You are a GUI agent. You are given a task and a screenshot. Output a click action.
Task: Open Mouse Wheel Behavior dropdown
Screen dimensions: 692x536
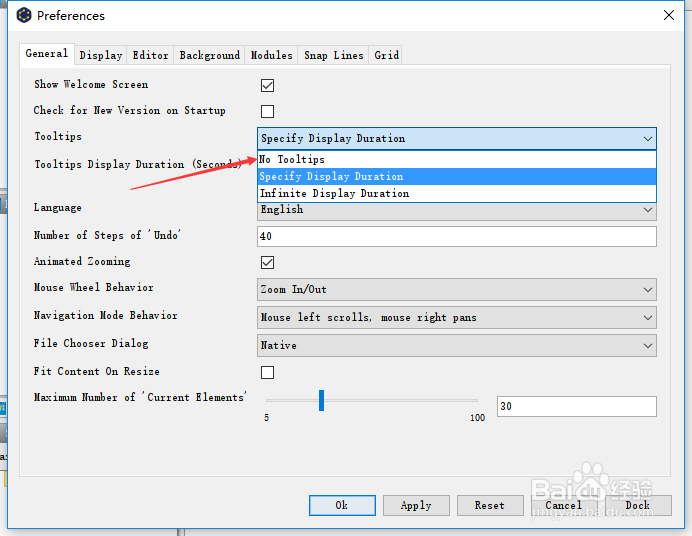pyautogui.click(x=457, y=290)
